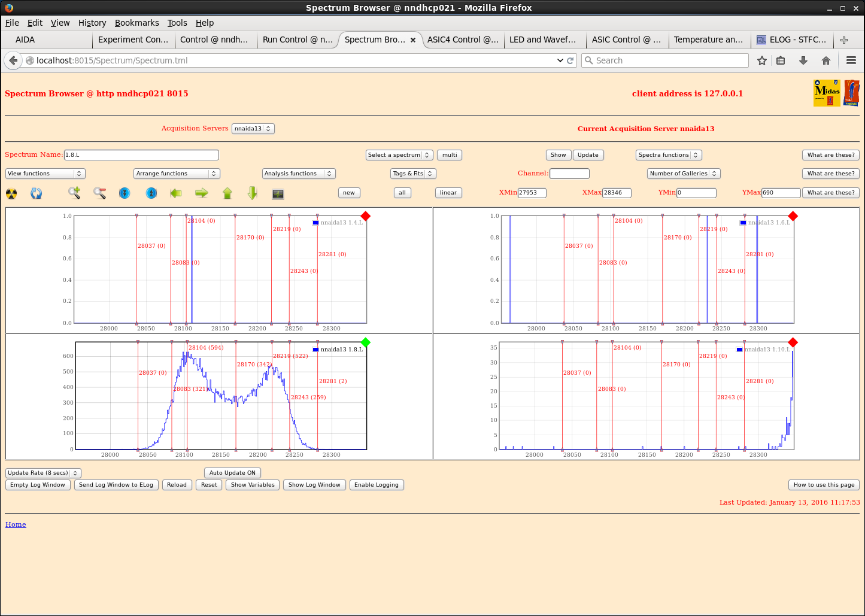Click the Midas logo icon
This screenshot has height=616, width=865.
(x=827, y=93)
